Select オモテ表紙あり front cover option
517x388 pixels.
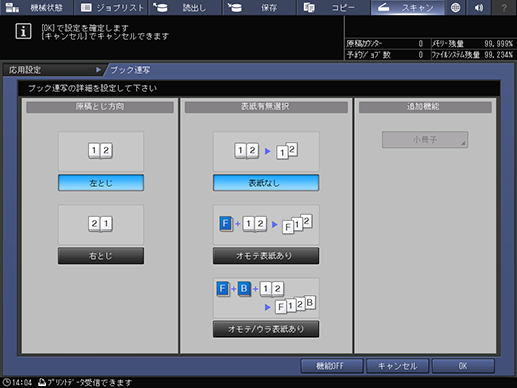pos(266,256)
